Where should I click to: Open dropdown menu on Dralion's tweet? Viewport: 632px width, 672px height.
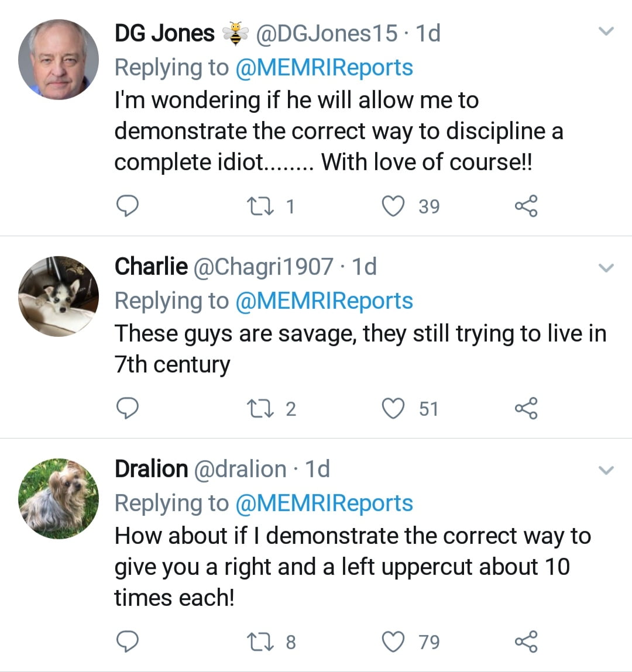point(607,470)
